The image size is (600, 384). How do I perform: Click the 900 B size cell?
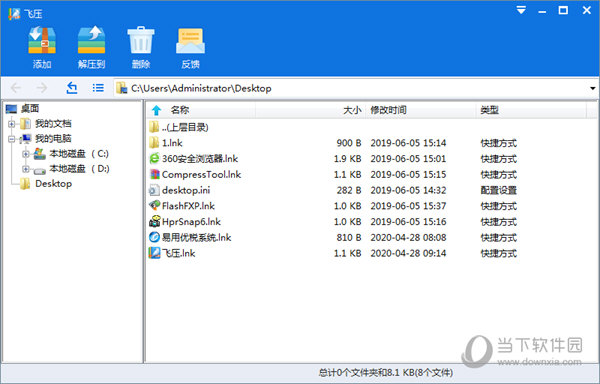click(x=349, y=143)
